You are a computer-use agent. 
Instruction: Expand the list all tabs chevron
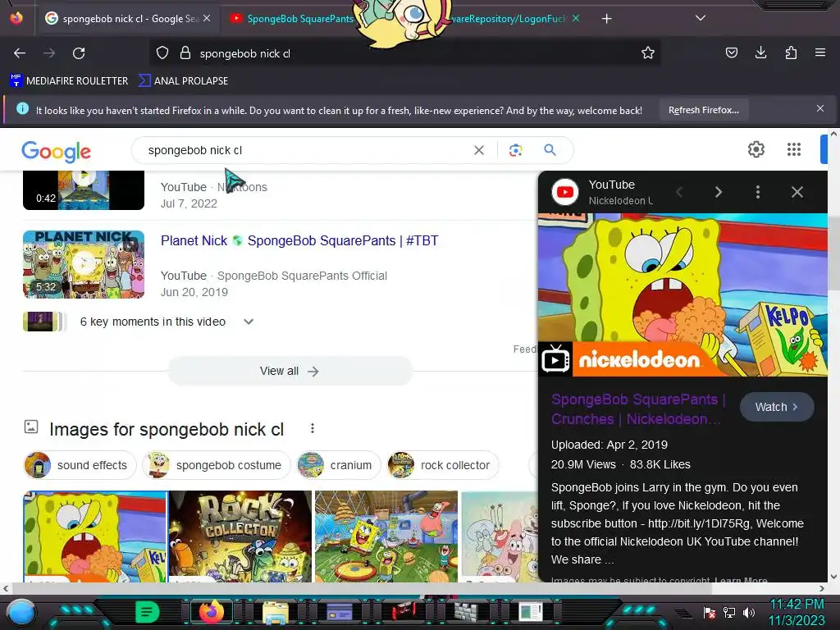pyautogui.click(x=701, y=18)
